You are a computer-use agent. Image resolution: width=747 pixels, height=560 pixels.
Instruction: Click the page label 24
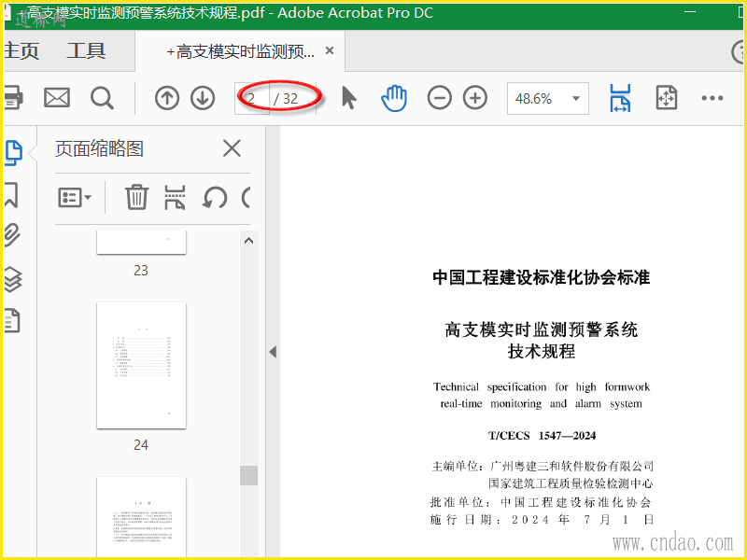[141, 445]
